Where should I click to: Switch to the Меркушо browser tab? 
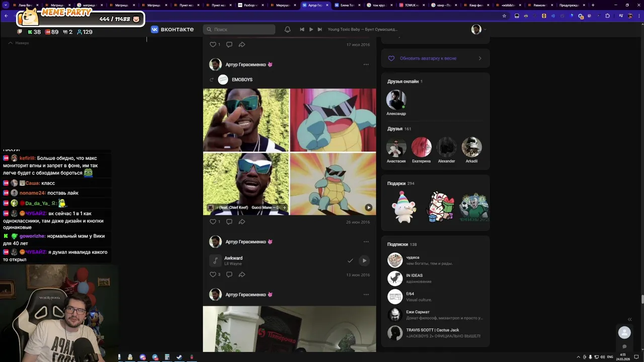(282, 5)
